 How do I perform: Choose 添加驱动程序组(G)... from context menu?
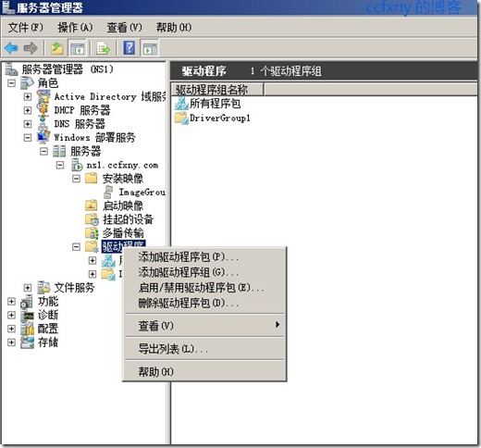point(189,272)
